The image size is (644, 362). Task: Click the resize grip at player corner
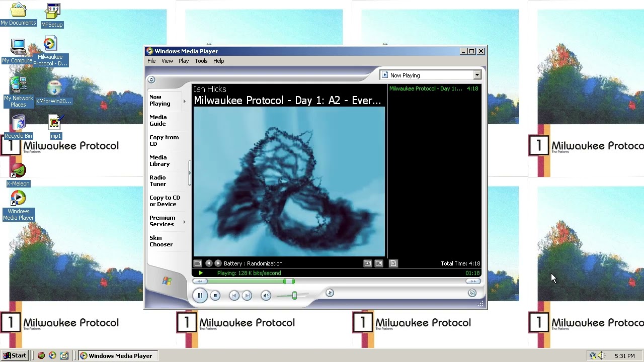(481, 303)
